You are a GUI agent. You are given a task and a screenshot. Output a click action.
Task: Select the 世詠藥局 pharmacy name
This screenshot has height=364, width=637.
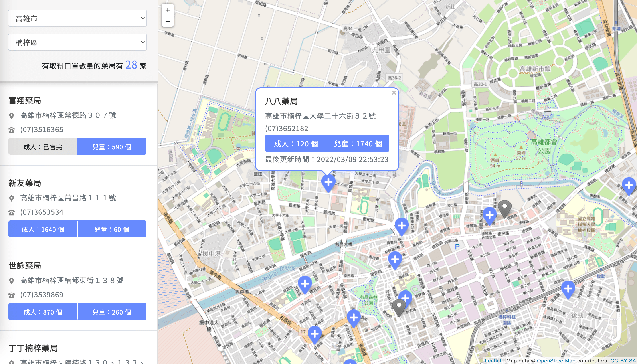(x=25, y=265)
